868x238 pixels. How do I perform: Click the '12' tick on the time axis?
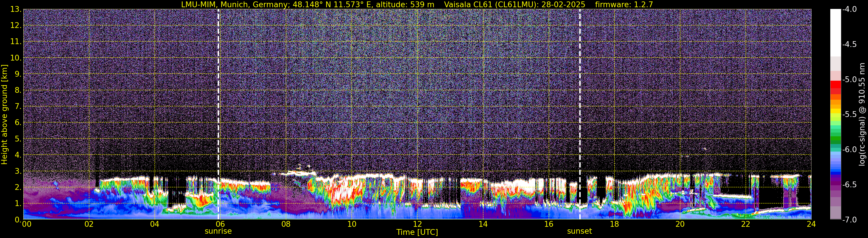click(417, 224)
